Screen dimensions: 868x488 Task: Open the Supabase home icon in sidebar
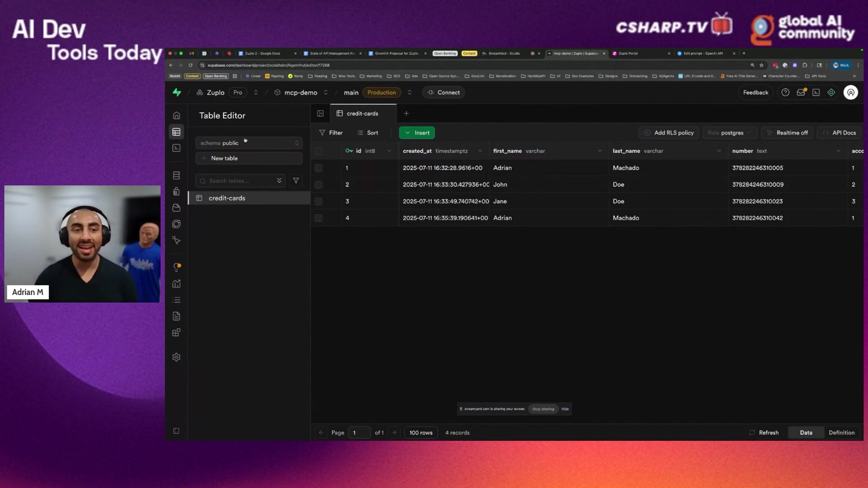(176, 116)
